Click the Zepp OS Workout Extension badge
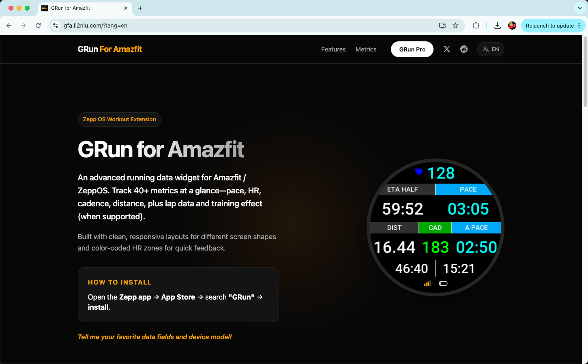Viewport: 588px width, 364px height. coord(120,120)
